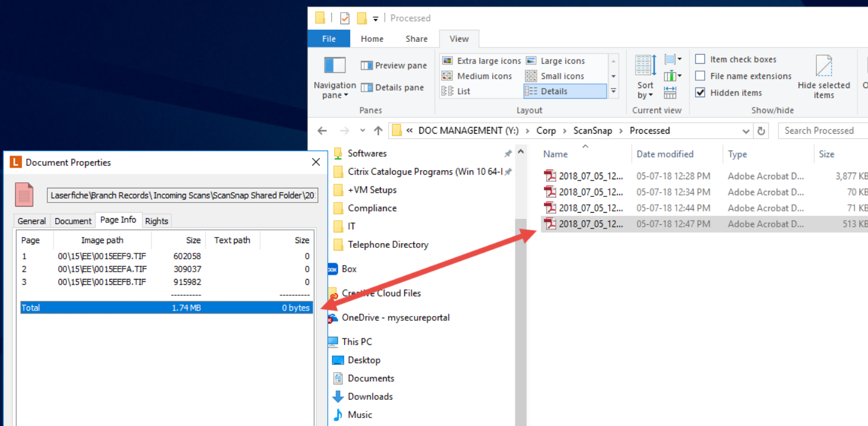868x426 pixels.
Task: Click the Back navigation arrow
Action: (x=322, y=131)
